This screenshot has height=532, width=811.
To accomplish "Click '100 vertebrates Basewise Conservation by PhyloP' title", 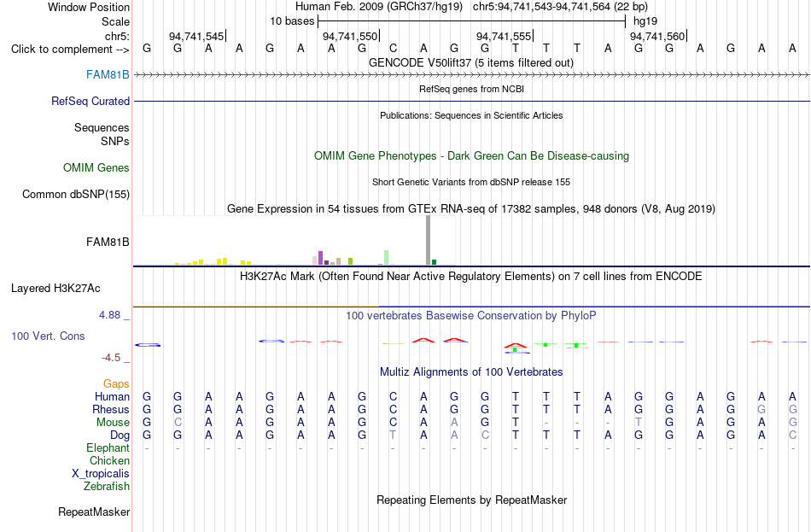I will click(471, 315).
